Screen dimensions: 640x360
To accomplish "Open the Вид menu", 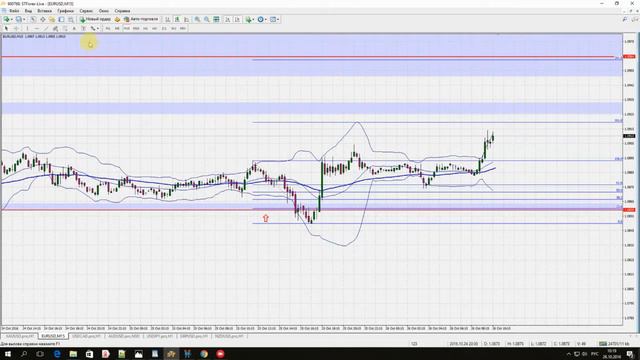I will tap(28, 11).
